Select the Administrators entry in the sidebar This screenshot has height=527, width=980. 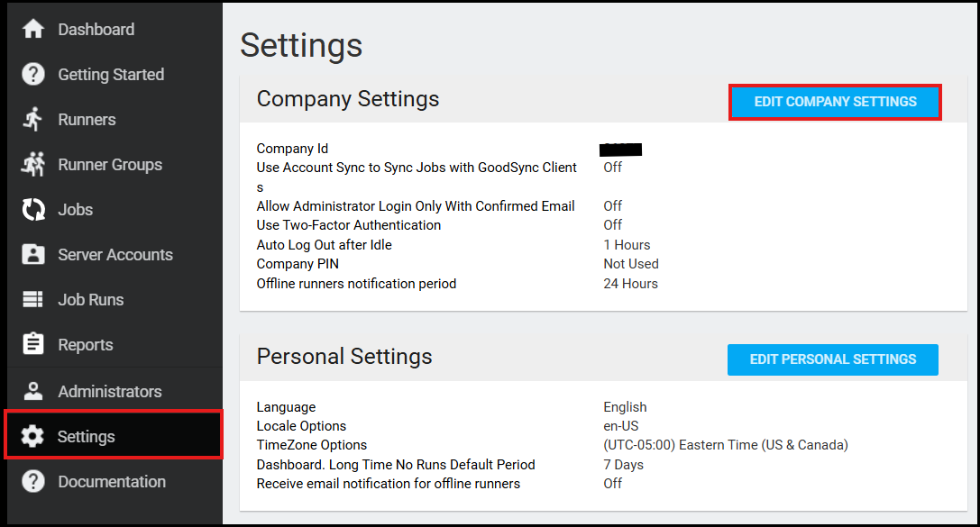pos(110,390)
